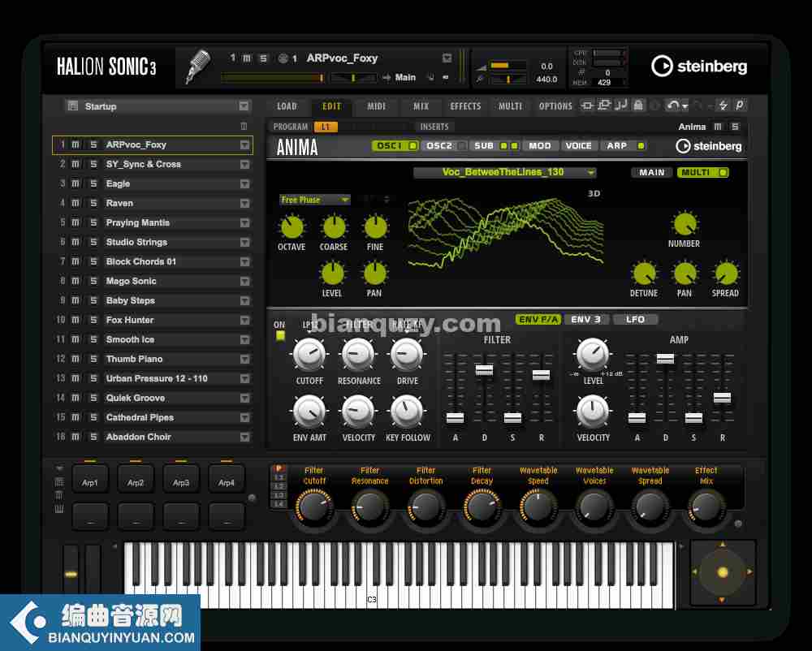Viewport: 812px width, 651px height.
Task: Click the tuning fork icon by 440.0
Action: [480, 80]
